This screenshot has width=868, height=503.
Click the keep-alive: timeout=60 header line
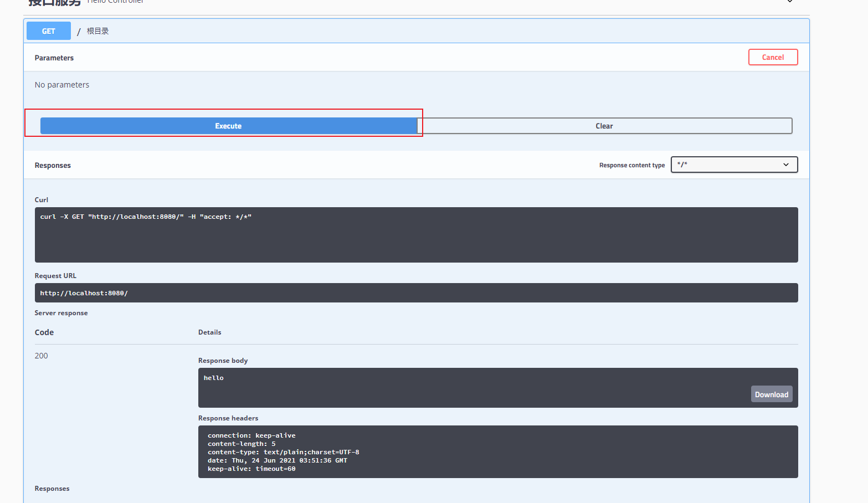pos(251,469)
